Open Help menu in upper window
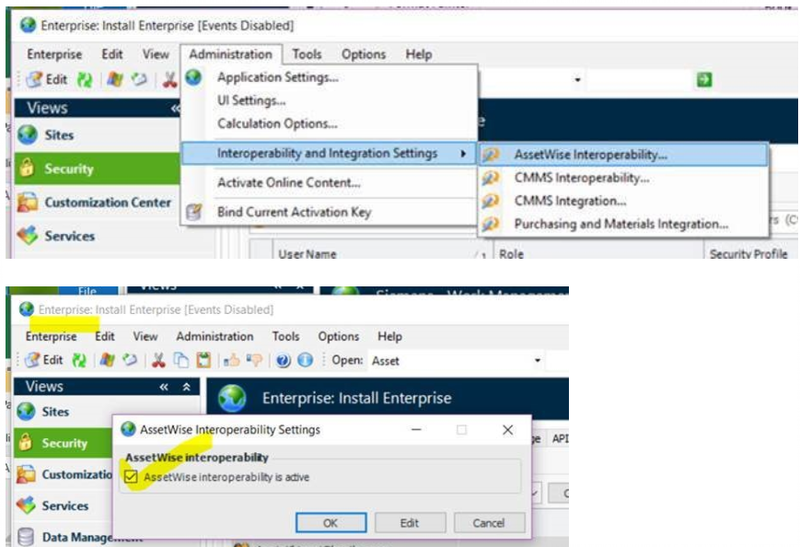 tap(419, 54)
